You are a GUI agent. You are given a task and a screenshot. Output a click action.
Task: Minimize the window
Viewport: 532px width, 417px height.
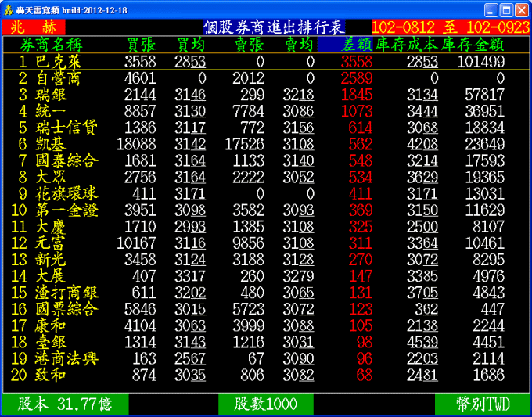tap(491, 10)
